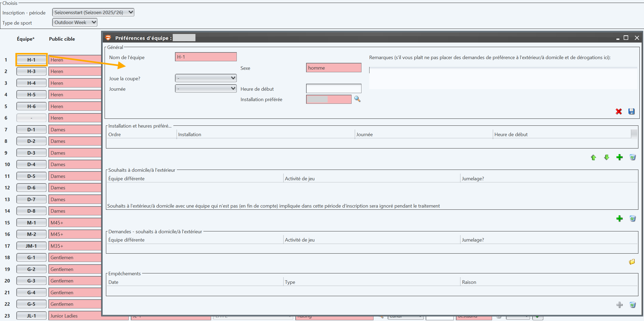Image resolution: width=644 pixels, height=321 pixels.
Task: Move installation preference down with green arrow
Action: tap(607, 157)
